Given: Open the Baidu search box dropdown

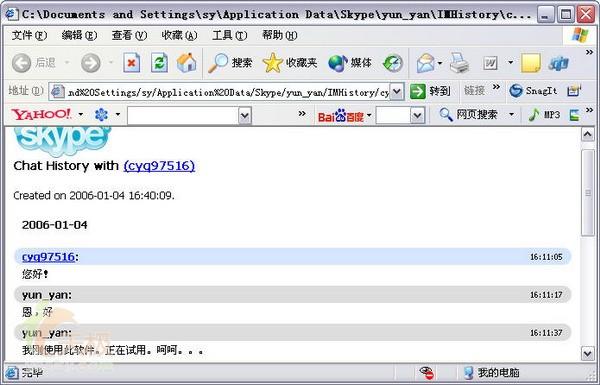Looking at the screenshot, I should (417, 115).
